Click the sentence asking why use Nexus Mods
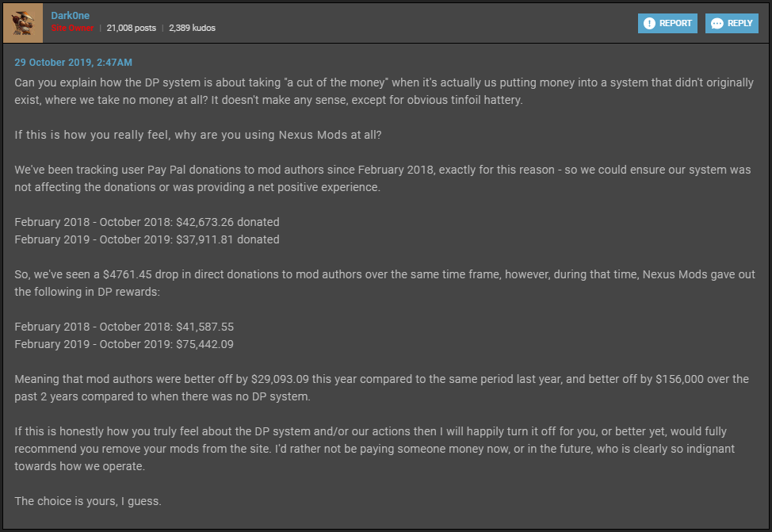772x532 pixels. (x=198, y=135)
